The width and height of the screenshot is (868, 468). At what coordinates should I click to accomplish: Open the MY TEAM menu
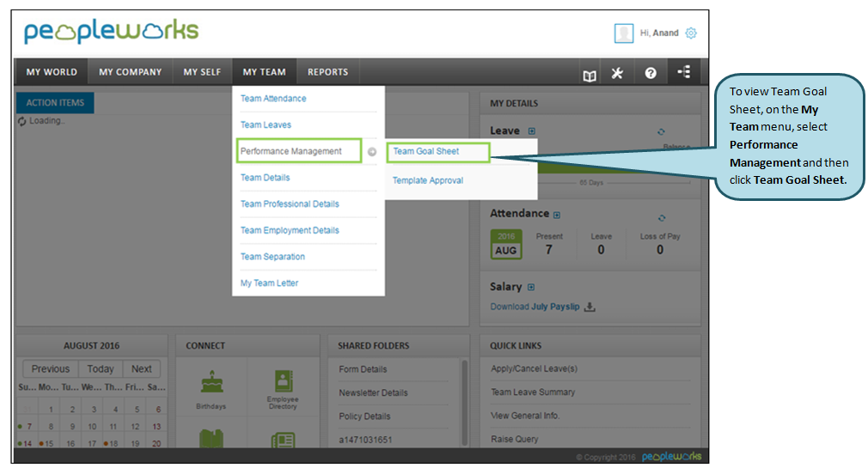[264, 72]
